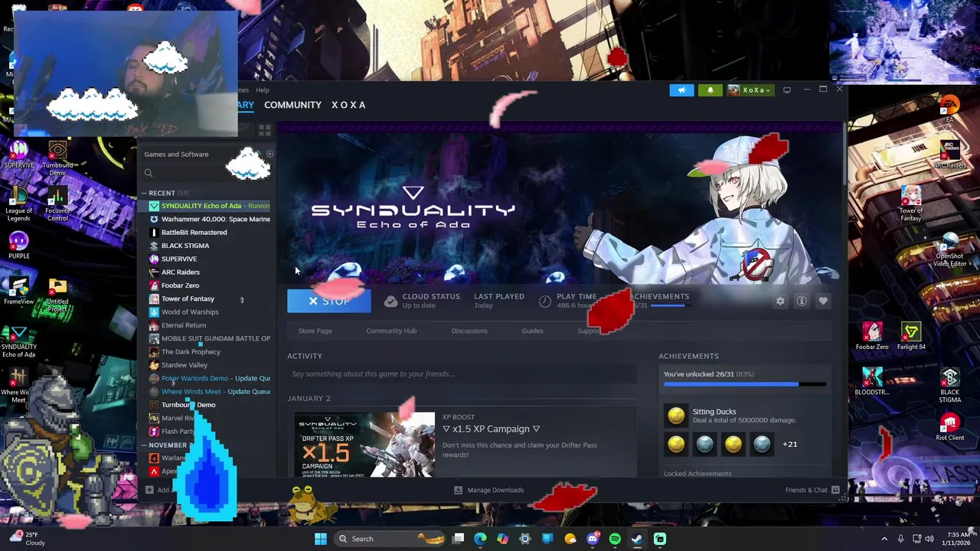Image resolution: width=980 pixels, height=551 pixels.
Task: Open the weather widget showing 25°F
Action: 27,538
